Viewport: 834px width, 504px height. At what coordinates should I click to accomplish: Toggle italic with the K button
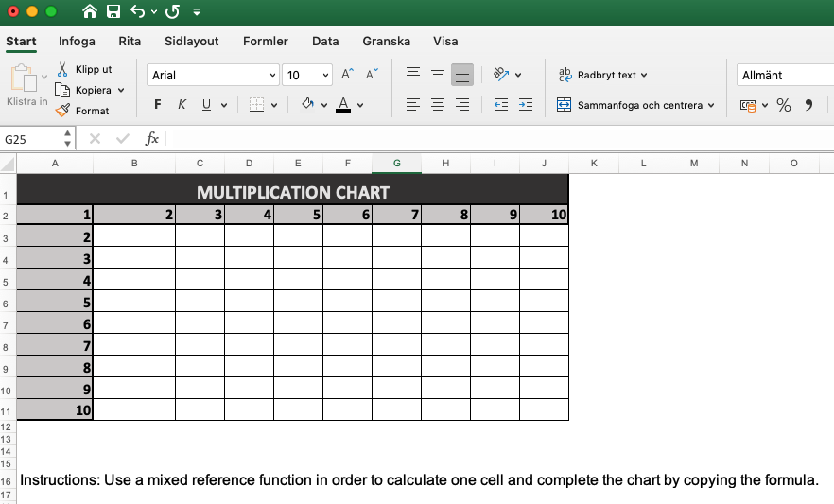182,105
